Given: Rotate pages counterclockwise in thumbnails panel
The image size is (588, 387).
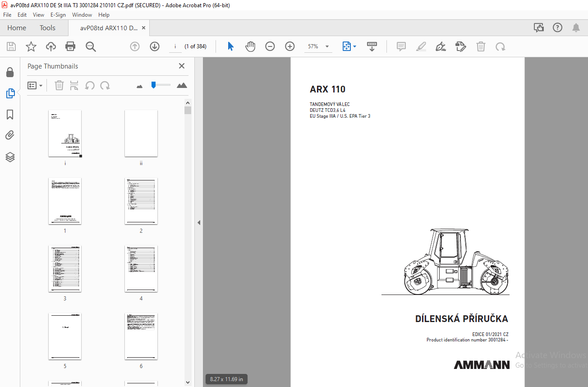Looking at the screenshot, I should [x=90, y=85].
